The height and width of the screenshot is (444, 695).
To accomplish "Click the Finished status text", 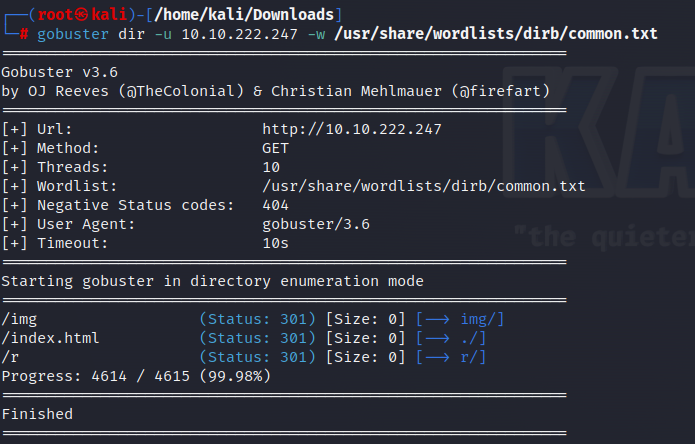I will 37,413.
